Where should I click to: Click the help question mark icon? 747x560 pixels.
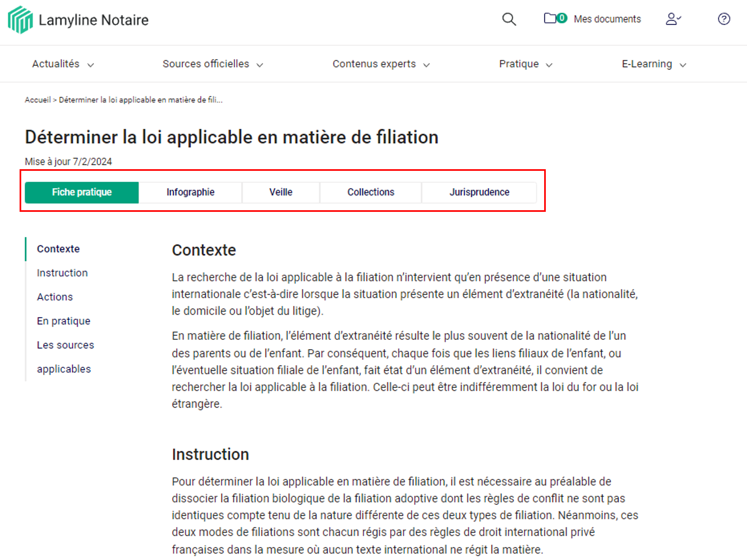point(724,19)
